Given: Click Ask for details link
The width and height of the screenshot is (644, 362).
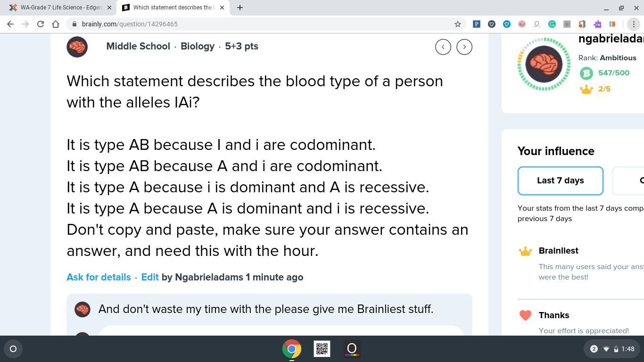Looking at the screenshot, I should pyautogui.click(x=99, y=277).
